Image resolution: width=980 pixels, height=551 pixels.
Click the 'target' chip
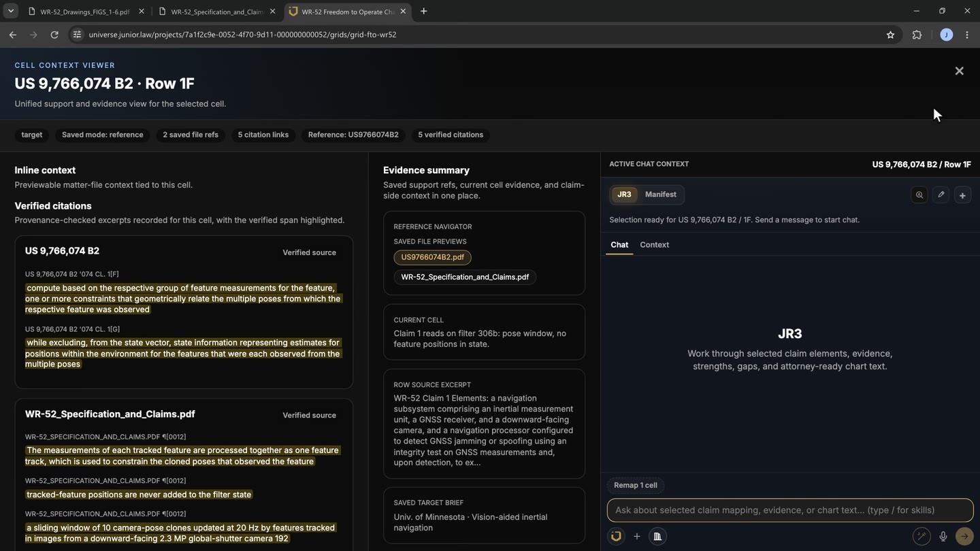click(x=32, y=135)
